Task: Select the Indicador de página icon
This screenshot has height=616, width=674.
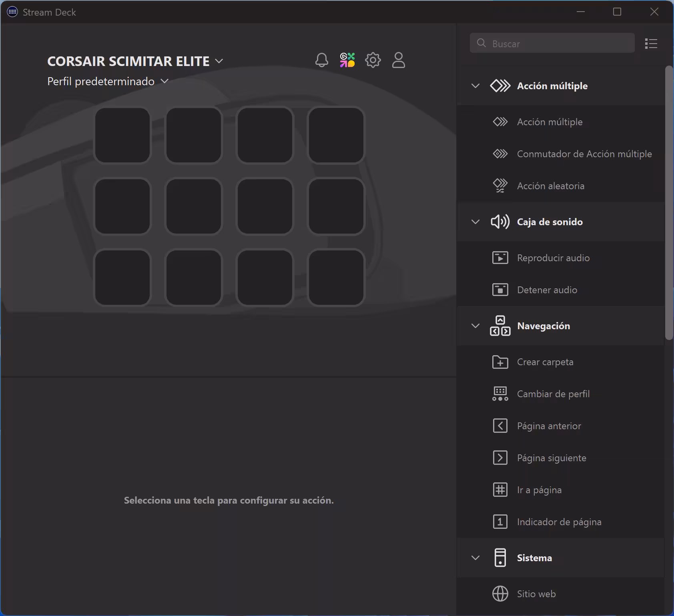Action: [500, 522]
